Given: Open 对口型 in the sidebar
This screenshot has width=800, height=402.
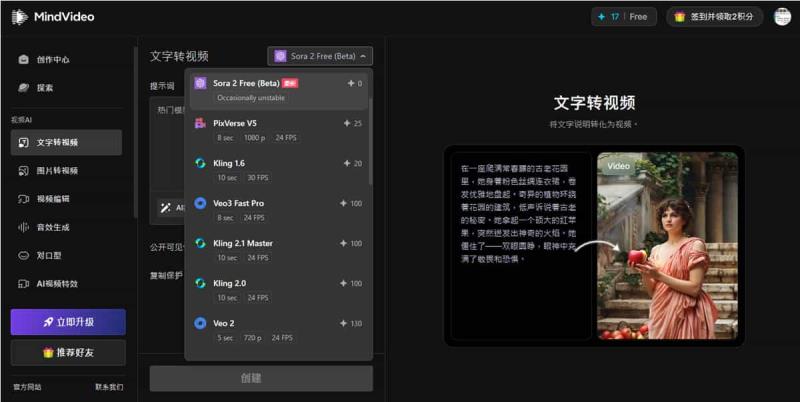Looking at the screenshot, I should pyautogui.click(x=48, y=255).
